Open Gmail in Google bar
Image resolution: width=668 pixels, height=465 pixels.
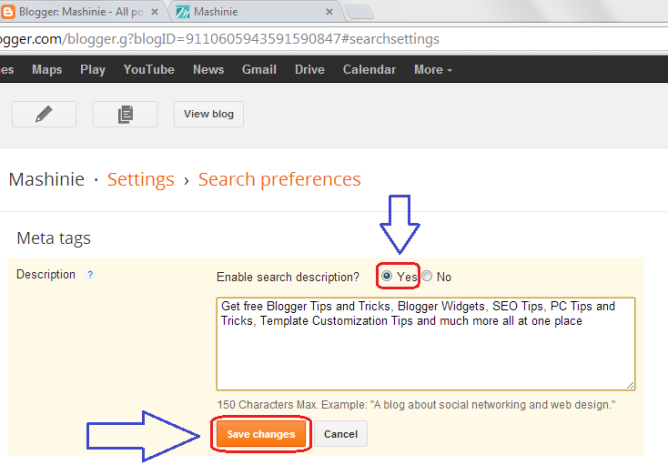point(259,69)
